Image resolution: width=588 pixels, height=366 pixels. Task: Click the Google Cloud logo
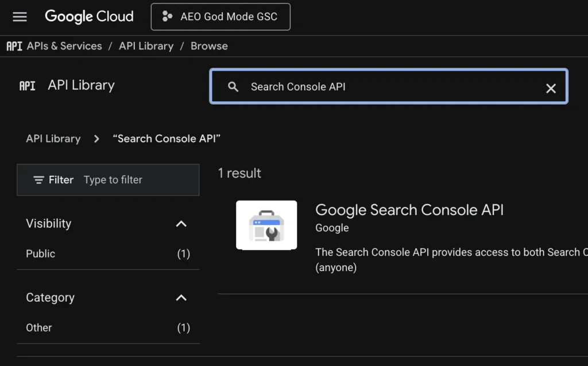89,17
